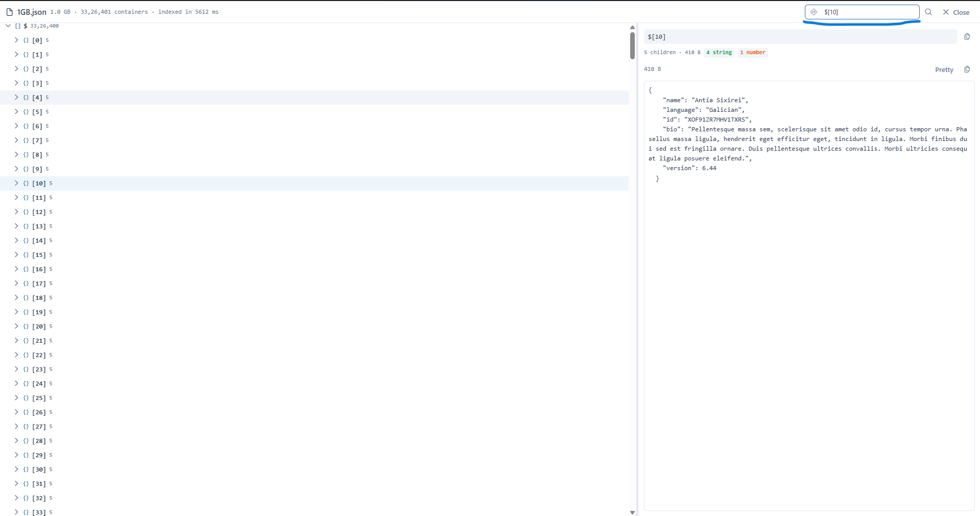980x516 pixels.
Task: Expand the [25] object node
Action: pos(16,397)
